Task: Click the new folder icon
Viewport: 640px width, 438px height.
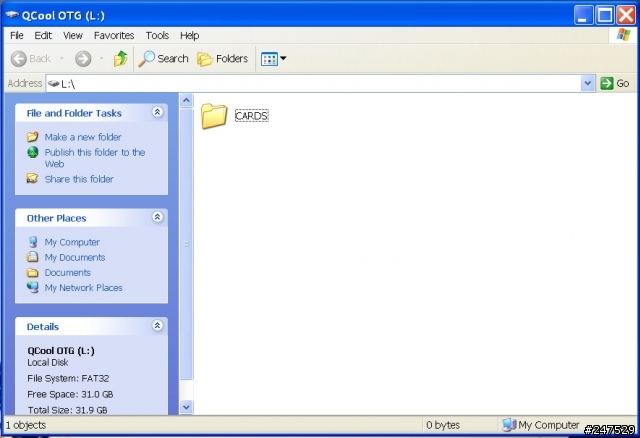Action: click(33, 136)
